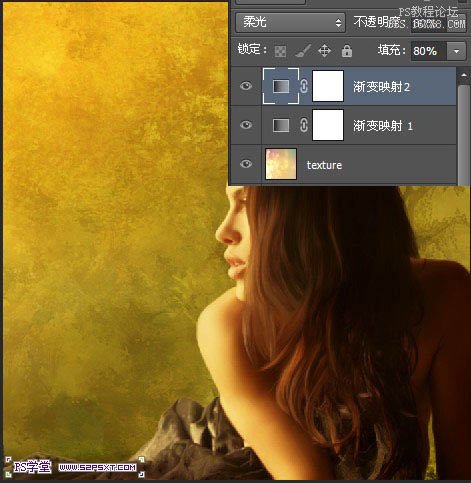This screenshot has width=471, height=483.
Task: Select the texture layer name
Action: (x=324, y=165)
